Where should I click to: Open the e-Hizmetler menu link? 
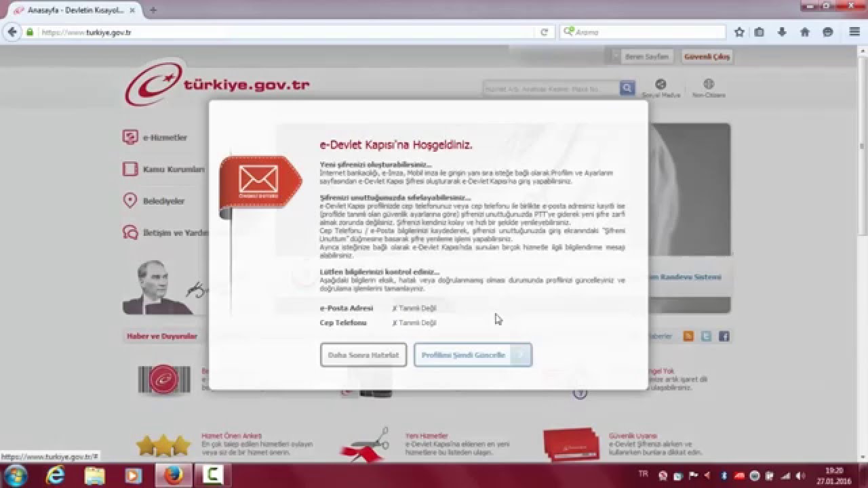pyautogui.click(x=165, y=138)
